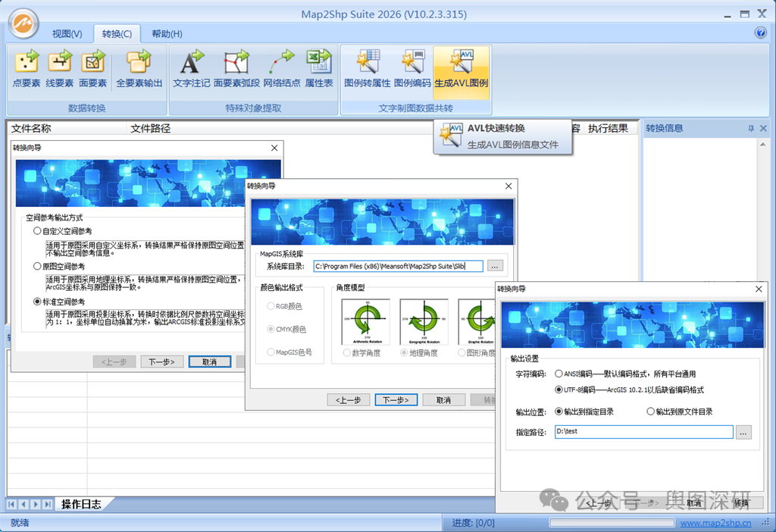
Task: Open the 视图(V) ribbon tab
Action: click(67, 33)
